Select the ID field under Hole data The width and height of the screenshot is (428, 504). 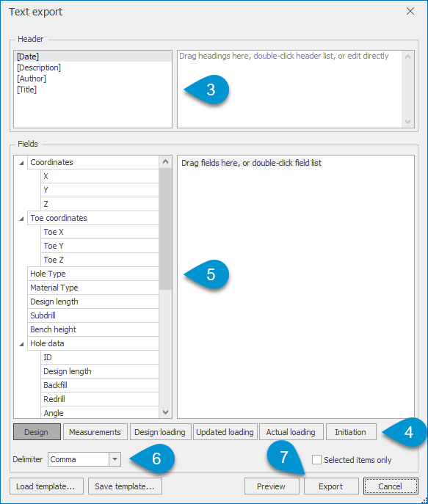point(100,357)
